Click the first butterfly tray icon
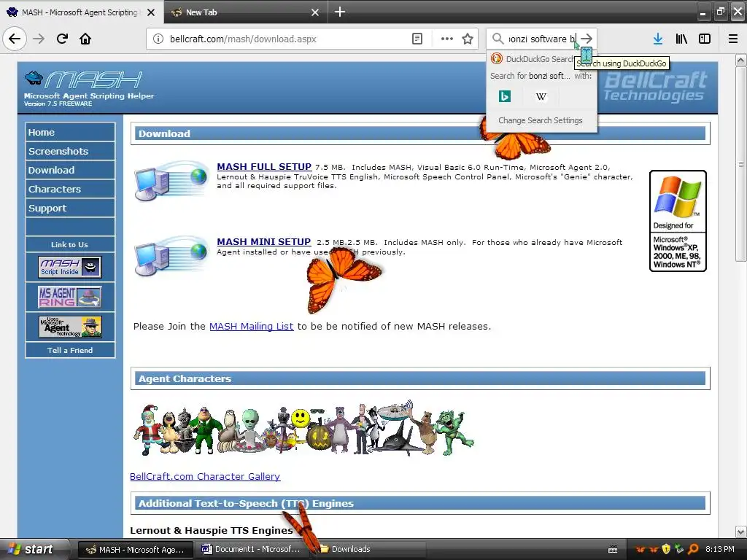Image resolution: width=747 pixels, height=560 pixels. click(x=640, y=550)
